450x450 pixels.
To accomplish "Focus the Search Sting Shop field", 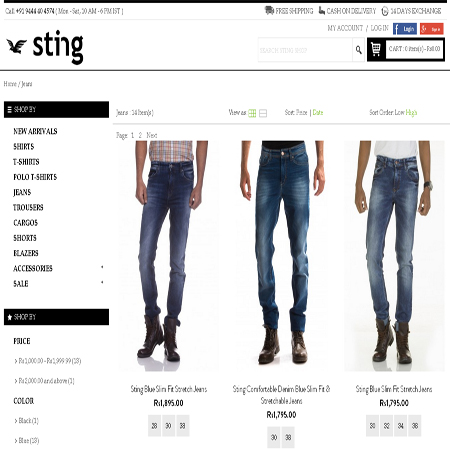I will click(x=305, y=50).
